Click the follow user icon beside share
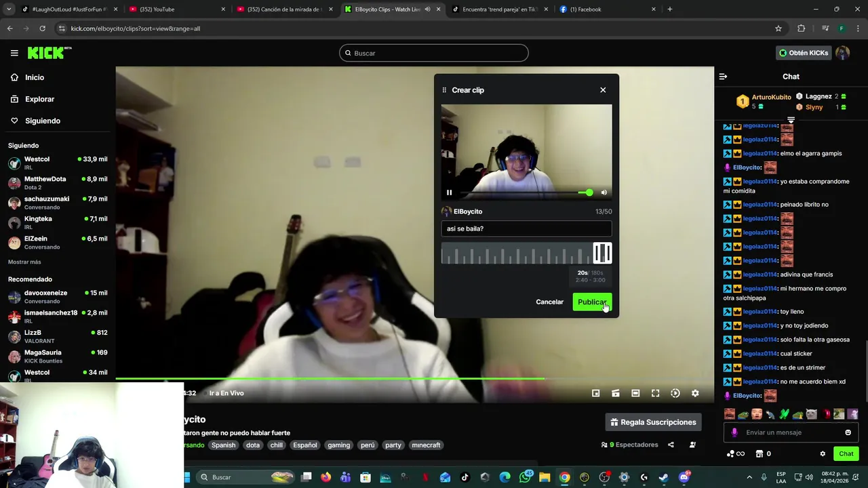The image size is (868, 488). tap(692, 445)
